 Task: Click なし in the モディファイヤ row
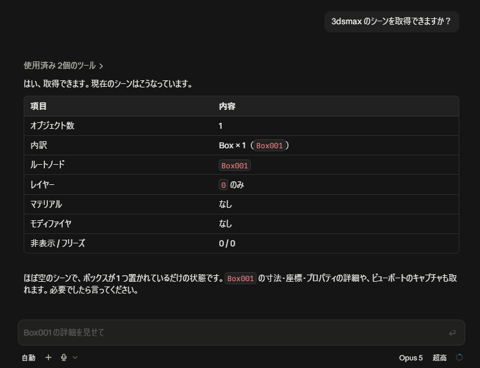[x=225, y=224]
